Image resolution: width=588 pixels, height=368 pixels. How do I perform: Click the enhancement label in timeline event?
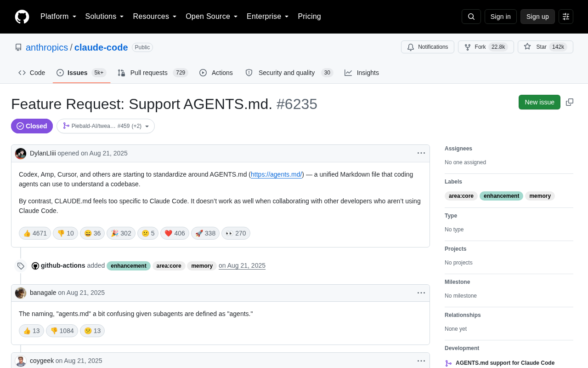click(x=129, y=266)
